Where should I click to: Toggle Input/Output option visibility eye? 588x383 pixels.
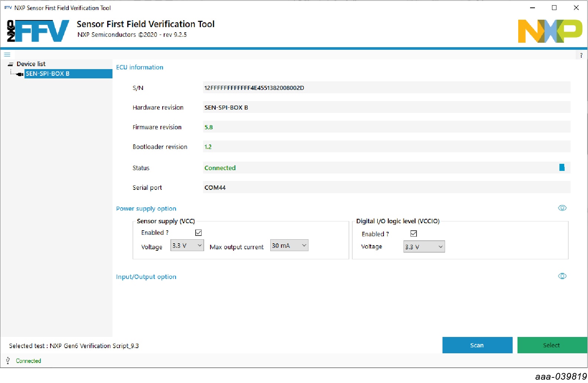562,276
